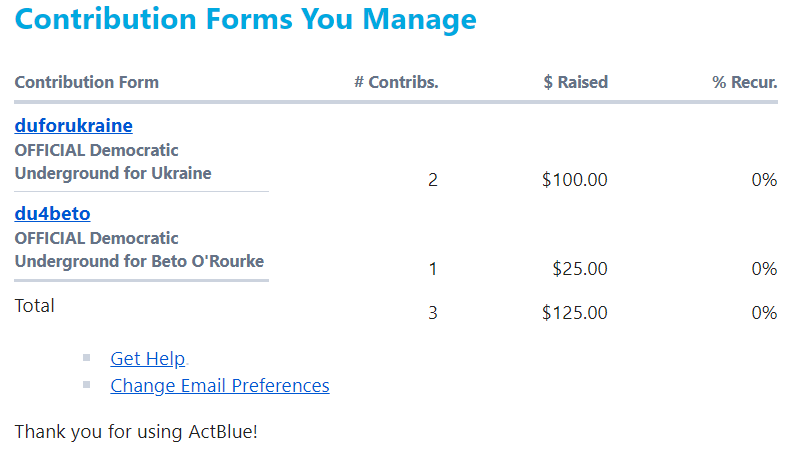Image resolution: width=800 pixels, height=450 pixels.
Task: Open Change Email Preferences link
Action: pos(220,386)
